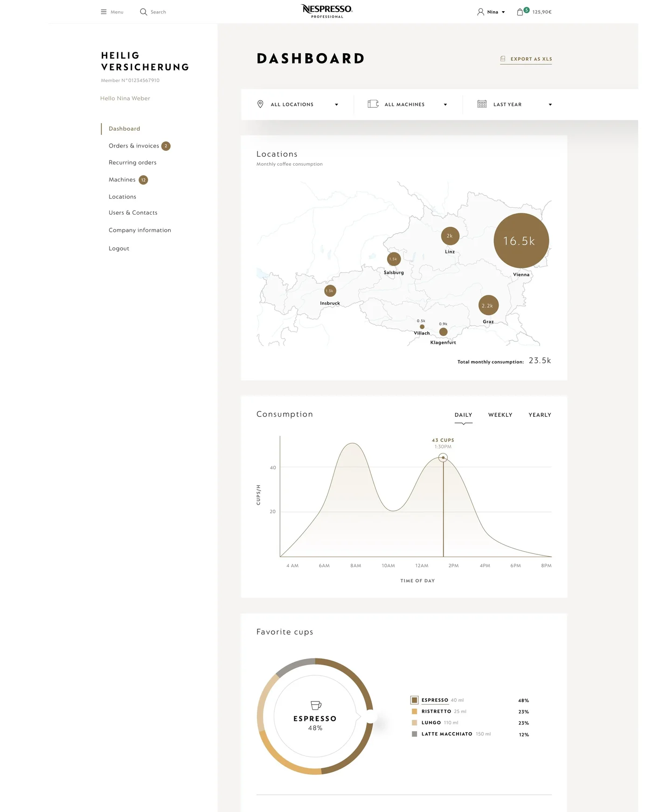Open Recurring orders page
653x812 pixels.
coord(132,162)
